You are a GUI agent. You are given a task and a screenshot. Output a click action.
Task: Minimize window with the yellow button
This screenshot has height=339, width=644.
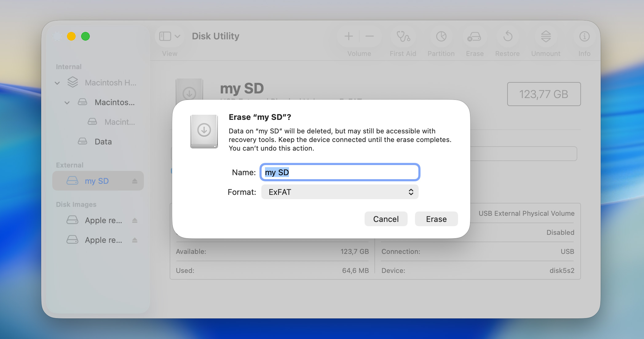[71, 36]
